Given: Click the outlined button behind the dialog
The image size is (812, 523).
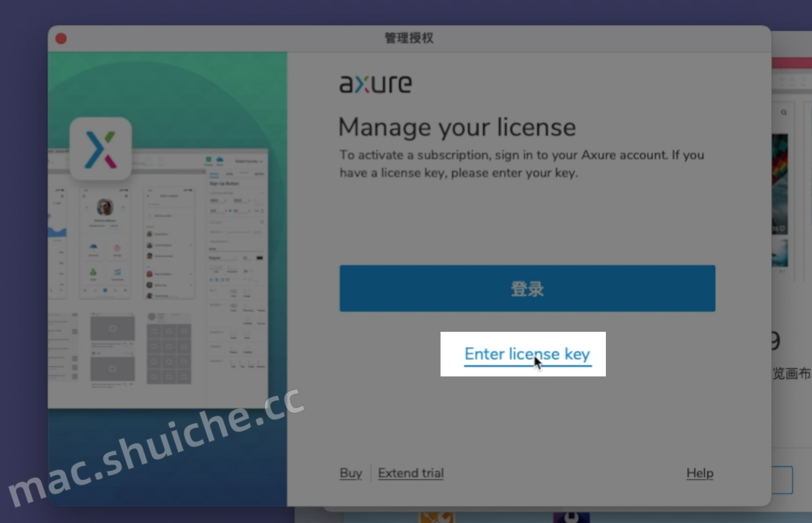Looking at the screenshot, I should point(782,480).
